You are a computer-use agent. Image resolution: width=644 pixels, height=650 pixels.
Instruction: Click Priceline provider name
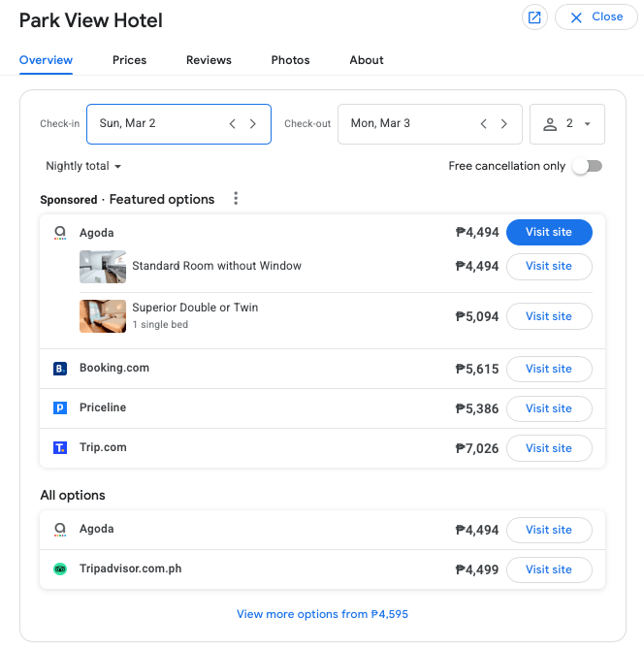pyautogui.click(x=103, y=407)
